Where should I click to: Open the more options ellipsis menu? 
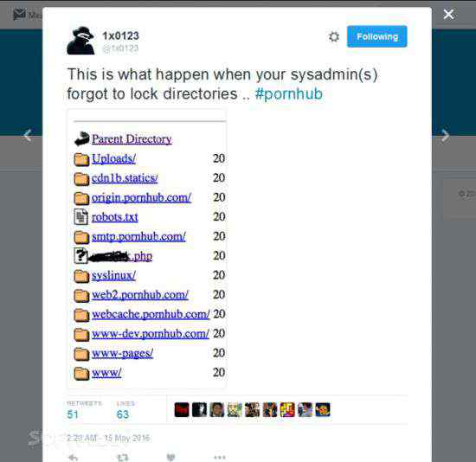click(x=220, y=457)
